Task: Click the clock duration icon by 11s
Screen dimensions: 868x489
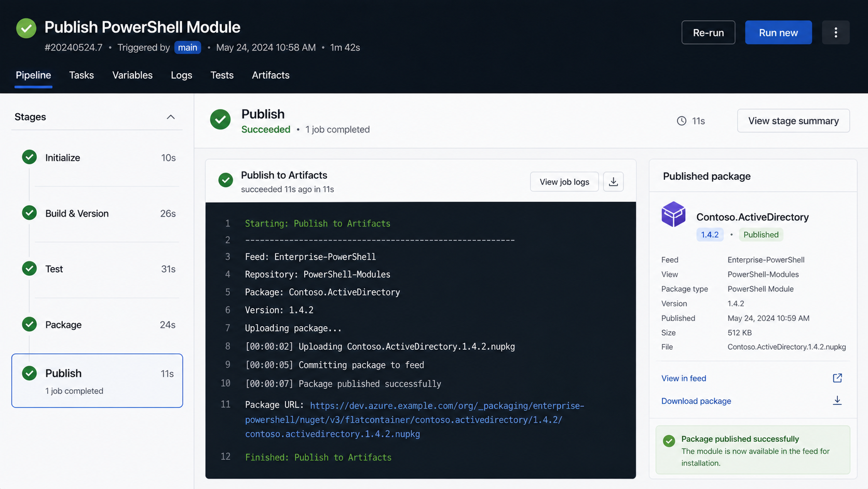Action: [681, 121]
